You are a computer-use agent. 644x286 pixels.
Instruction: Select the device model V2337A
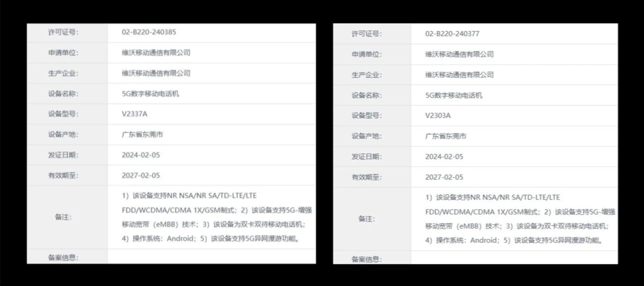(x=134, y=114)
